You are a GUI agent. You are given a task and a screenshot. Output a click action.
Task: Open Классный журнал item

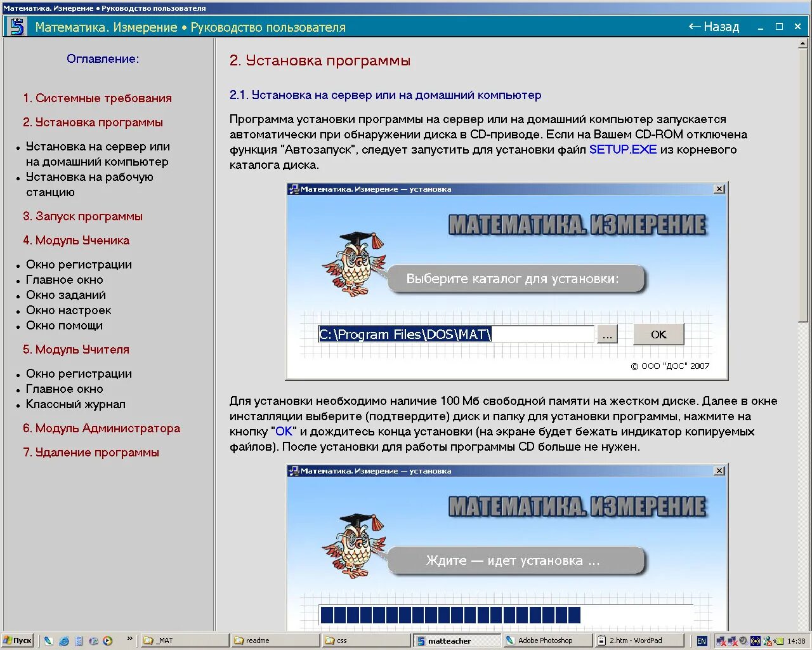point(75,404)
